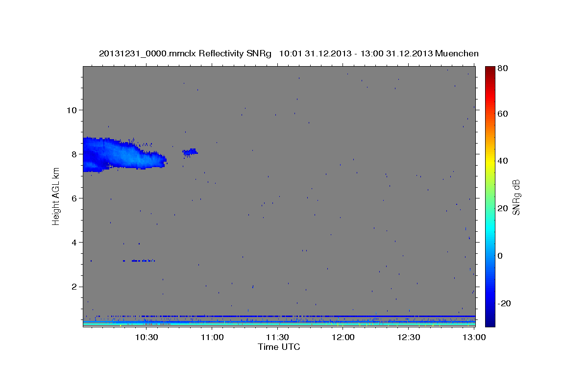Click the colorbar value -20
Screen dimensions: 588x392
(504, 303)
